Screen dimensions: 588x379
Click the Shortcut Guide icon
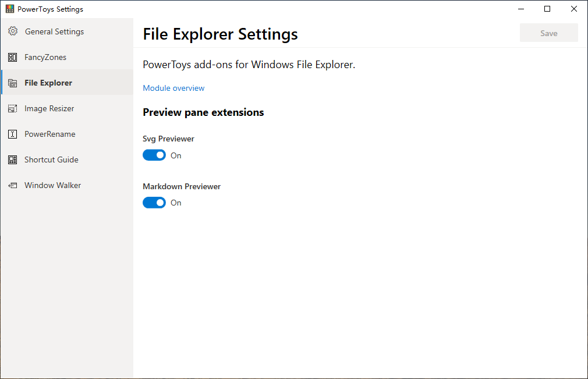pyautogui.click(x=12, y=160)
